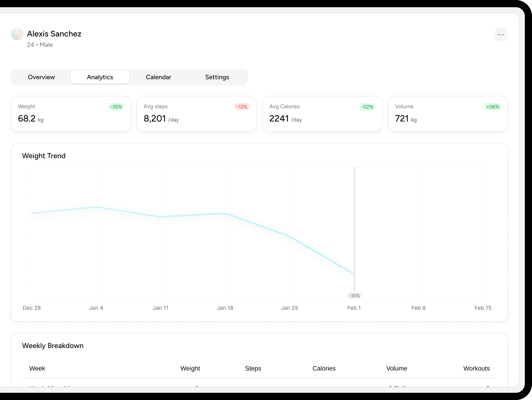The image size is (532, 400).
Task: Select the Avg steps stat card
Action: pyautogui.click(x=197, y=114)
